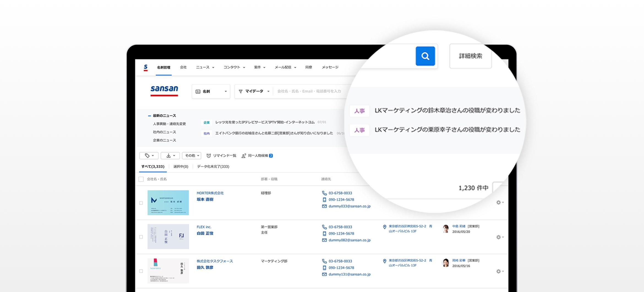Open 田久 敦彦 contact name
Image resolution: width=644 pixels, height=292 pixels.
[205, 267]
